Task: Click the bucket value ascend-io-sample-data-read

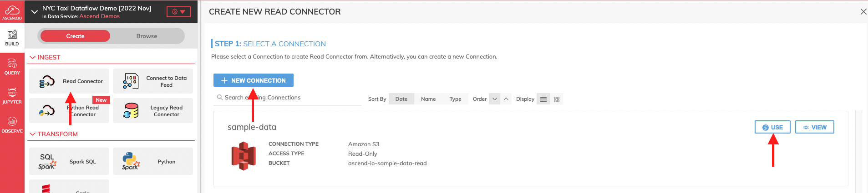Action: pyautogui.click(x=387, y=163)
